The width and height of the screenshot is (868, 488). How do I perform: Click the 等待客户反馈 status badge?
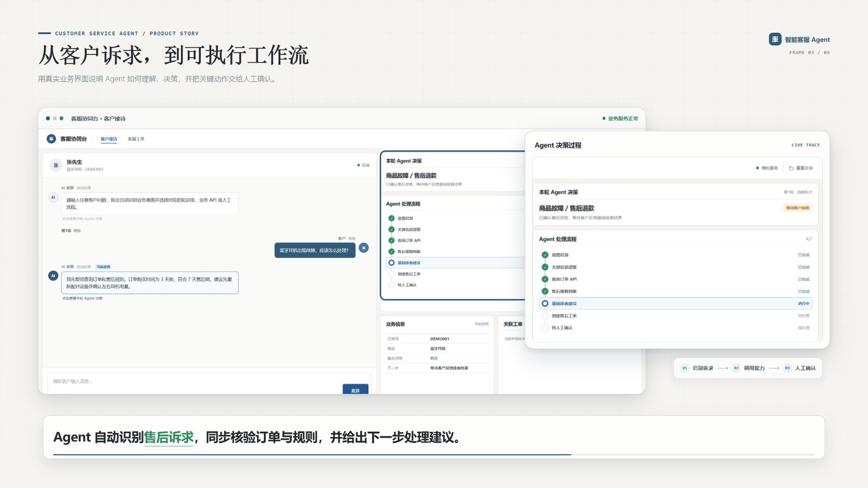click(x=797, y=208)
